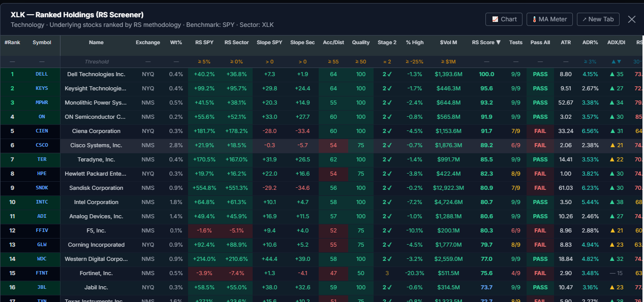Open the KEYS symbol link

pos(42,88)
